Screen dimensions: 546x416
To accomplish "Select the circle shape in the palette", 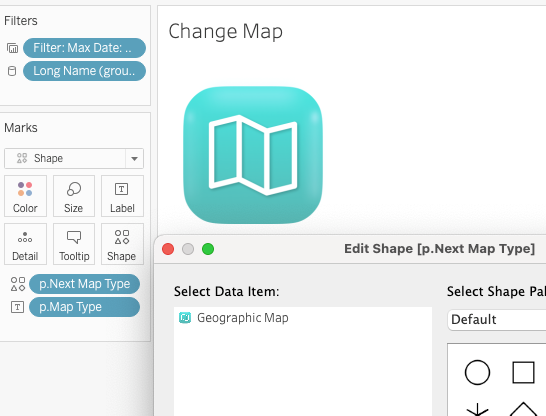I will [477, 372].
